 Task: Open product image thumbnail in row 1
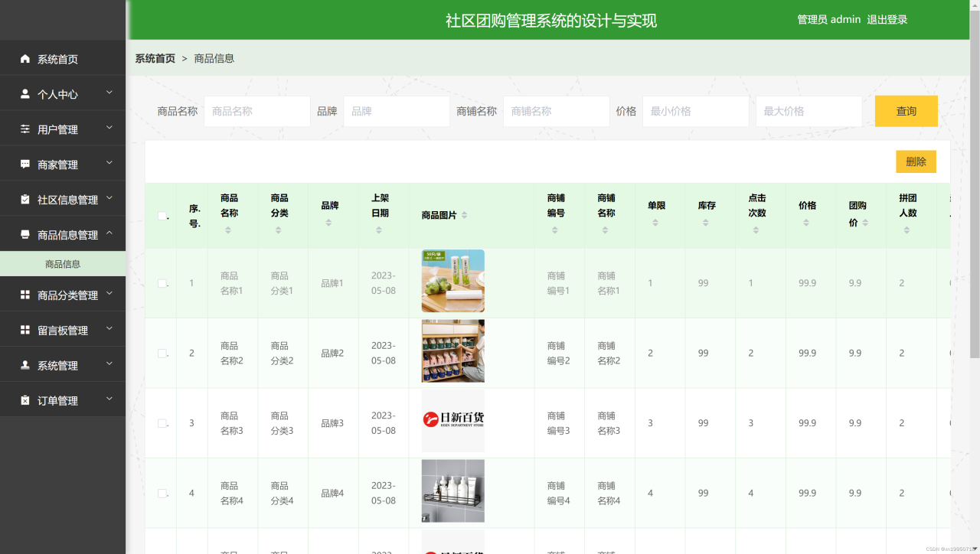[x=452, y=281]
